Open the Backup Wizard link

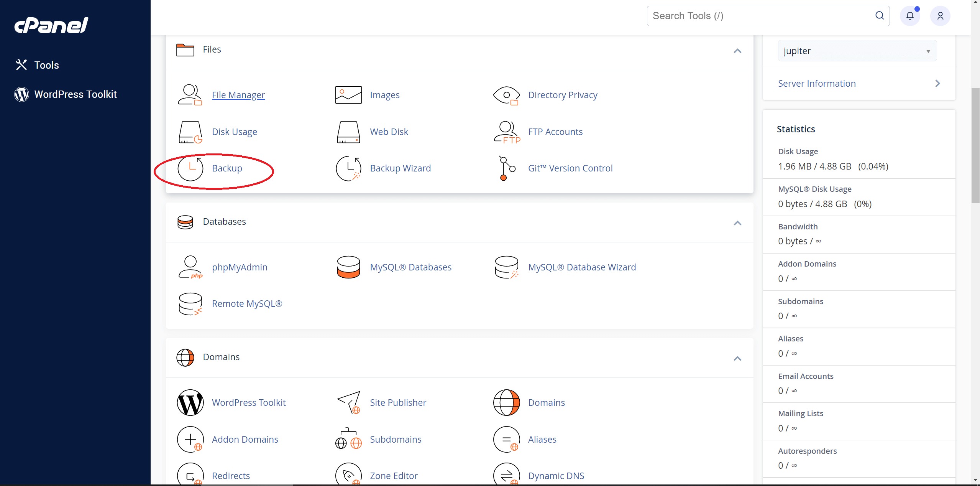[x=401, y=168]
